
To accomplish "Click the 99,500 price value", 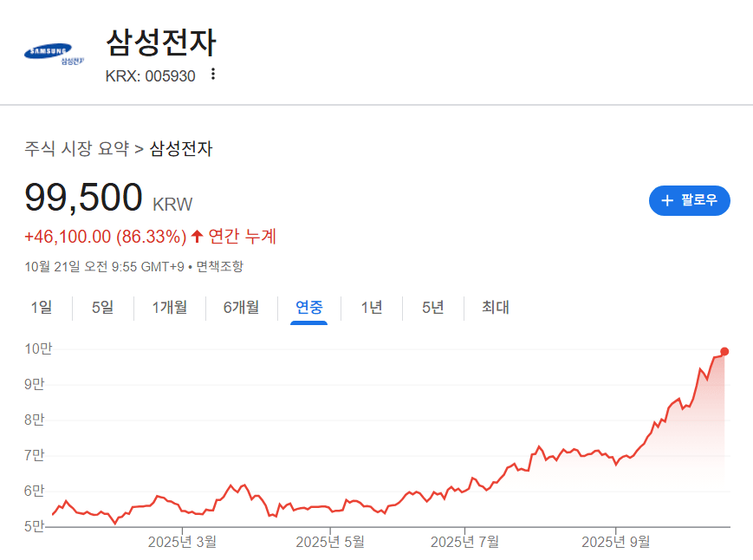I will (x=83, y=199).
